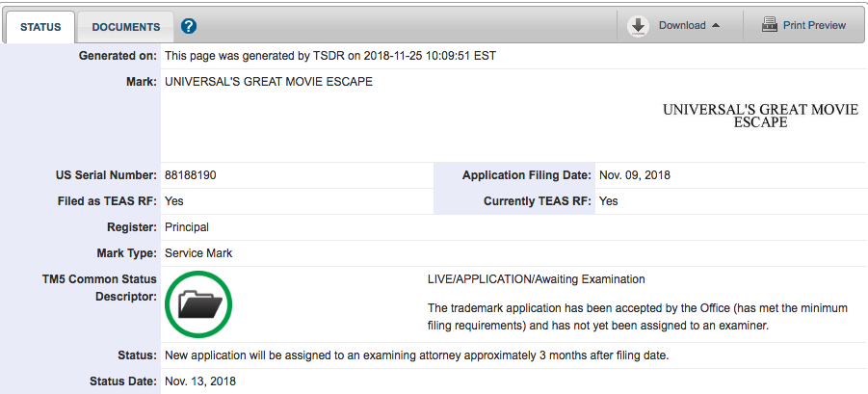Click the green folder status icon
The width and height of the screenshot is (868, 394).
pyautogui.click(x=198, y=304)
